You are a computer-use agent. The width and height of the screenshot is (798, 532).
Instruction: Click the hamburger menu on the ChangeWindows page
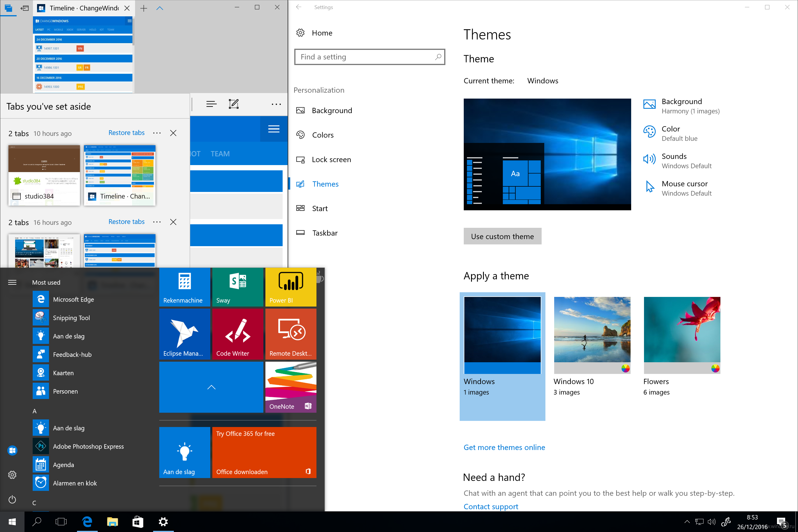(274, 129)
